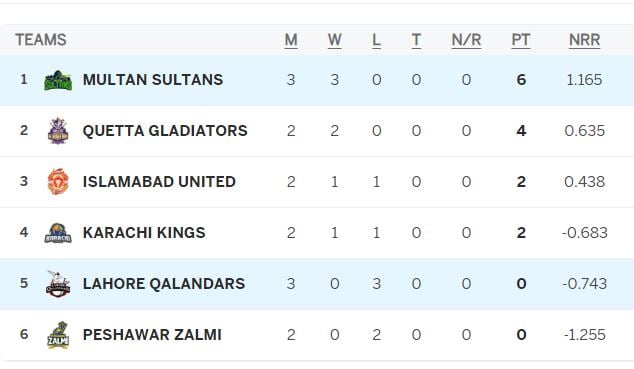Click the Quetta Gladiators team logo

58,131
